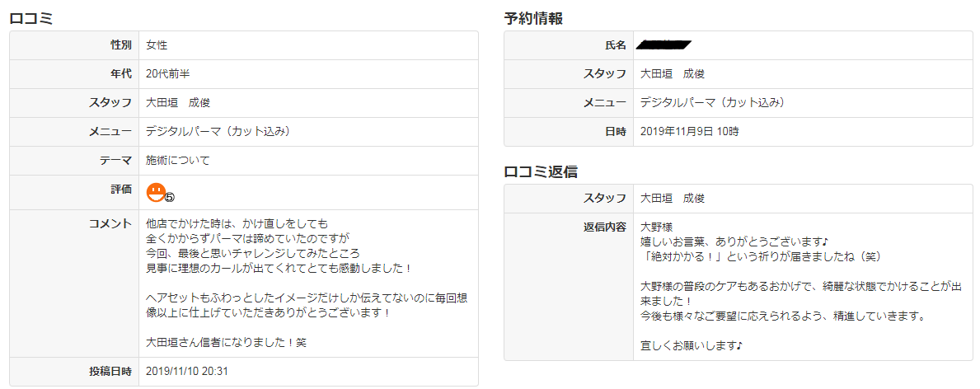Click the 2019/11/10 20:31 posted timestamp
980x389 pixels.
click(x=186, y=372)
